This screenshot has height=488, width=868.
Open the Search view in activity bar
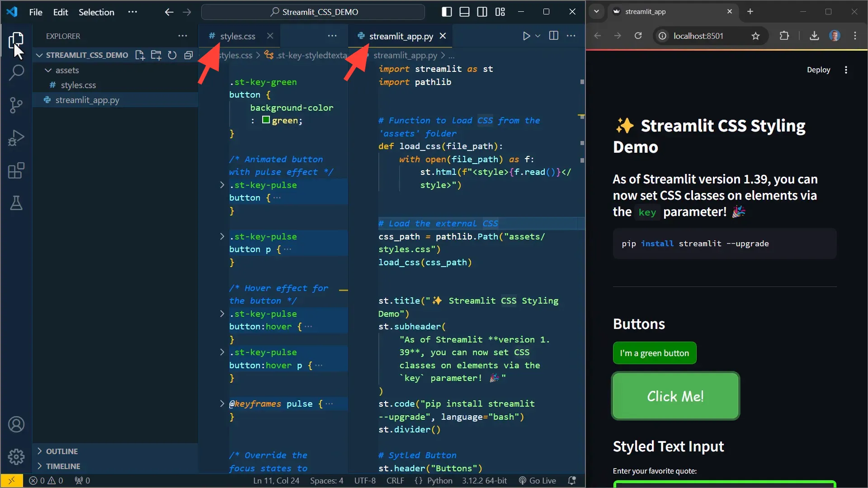(x=16, y=72)
